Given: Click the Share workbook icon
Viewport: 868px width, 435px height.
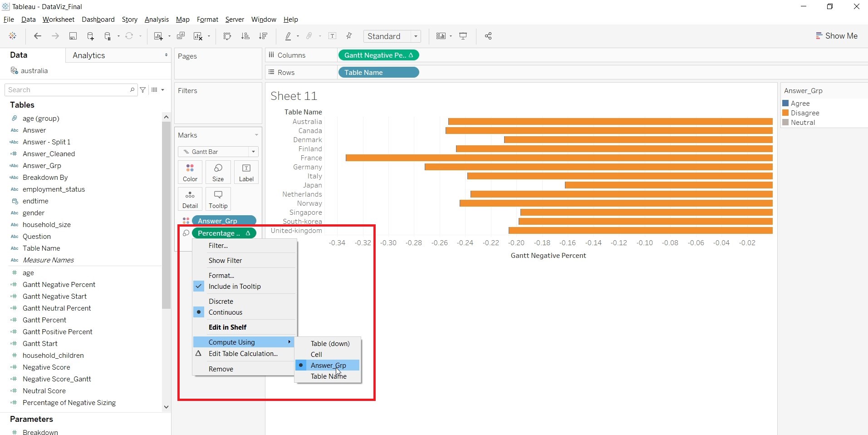Looking at the screenshot, I should pos(488,36).
